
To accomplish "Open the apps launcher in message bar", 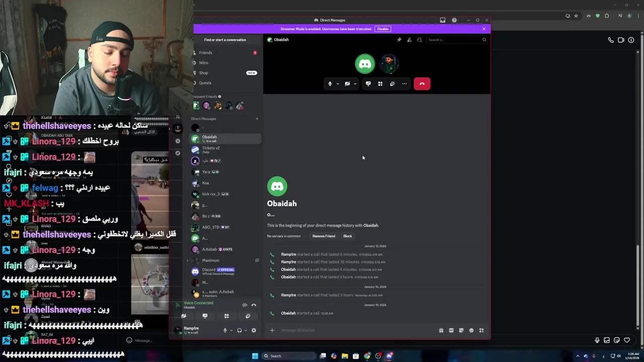I will (x=481, y=330).
